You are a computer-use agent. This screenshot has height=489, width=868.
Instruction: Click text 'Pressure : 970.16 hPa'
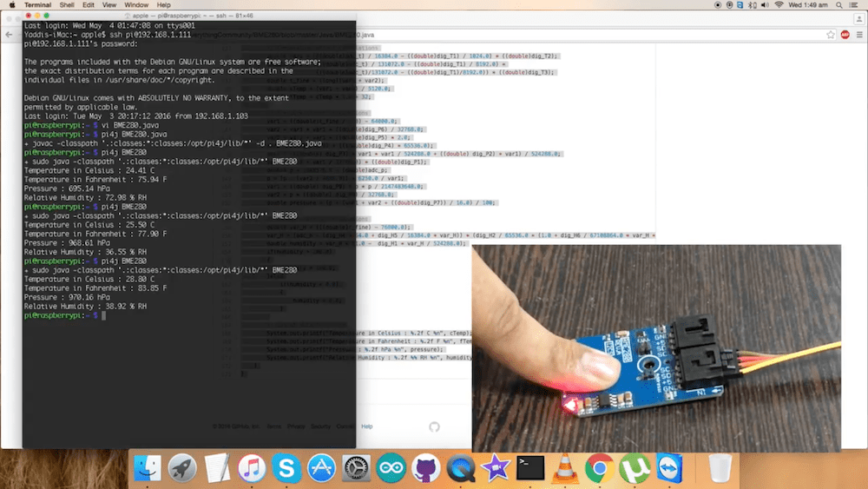tap(67, 297)
